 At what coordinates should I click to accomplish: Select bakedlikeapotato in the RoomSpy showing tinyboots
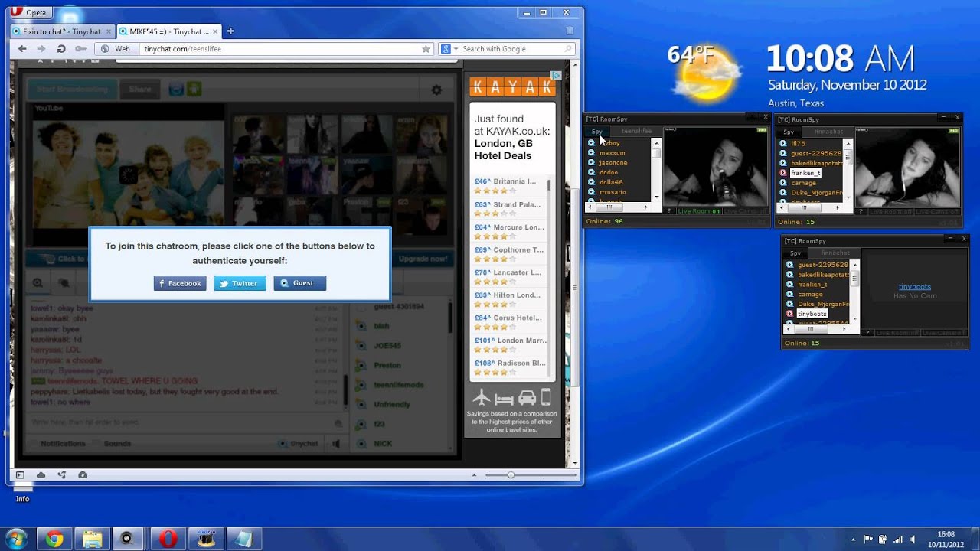pyautogui.click(x=824, y=275)
